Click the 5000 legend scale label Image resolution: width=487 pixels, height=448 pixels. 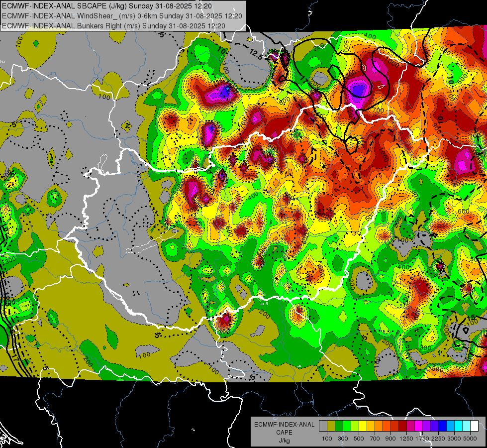470,439
